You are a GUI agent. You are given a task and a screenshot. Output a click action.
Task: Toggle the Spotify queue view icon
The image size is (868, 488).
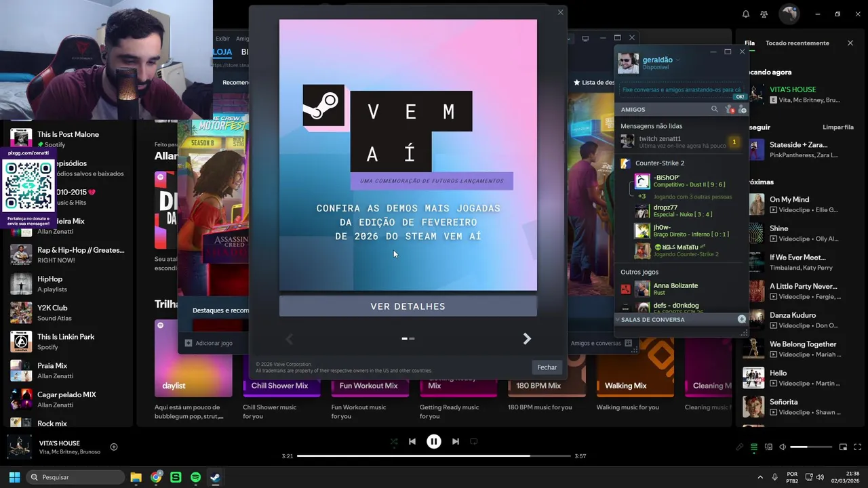754,447
